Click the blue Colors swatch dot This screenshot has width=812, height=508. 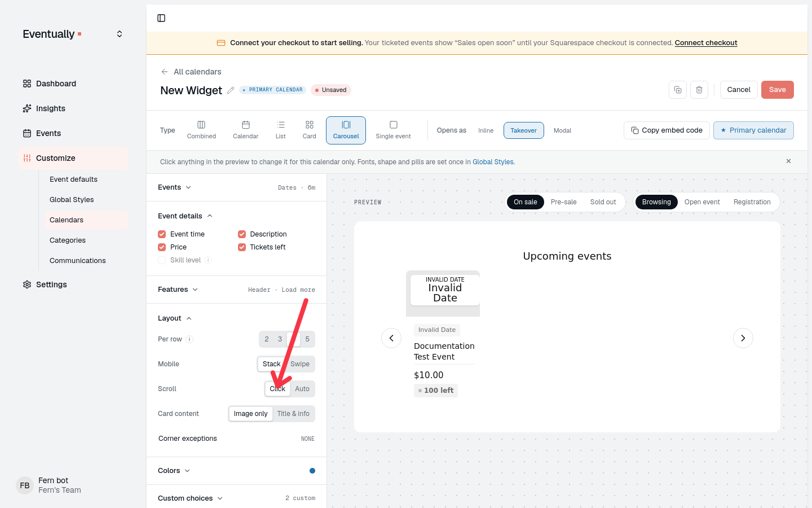[312, 471]
